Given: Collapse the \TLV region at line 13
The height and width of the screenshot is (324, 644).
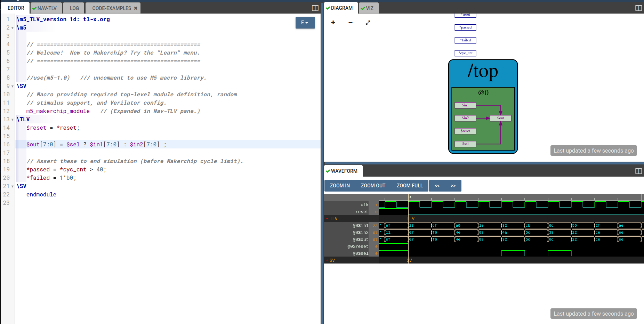Looking at the screenshot, I should [13, 120].
